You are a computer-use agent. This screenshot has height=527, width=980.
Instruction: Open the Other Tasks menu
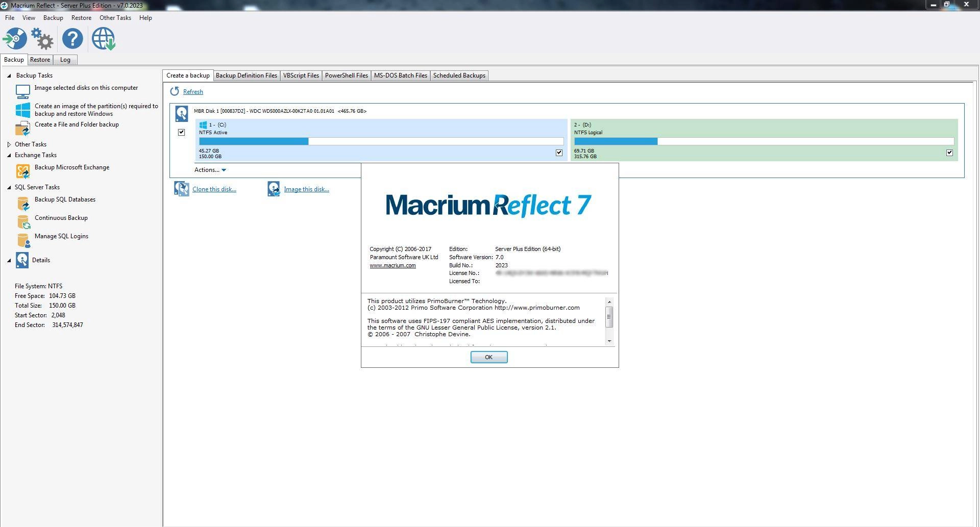point(115,18)
